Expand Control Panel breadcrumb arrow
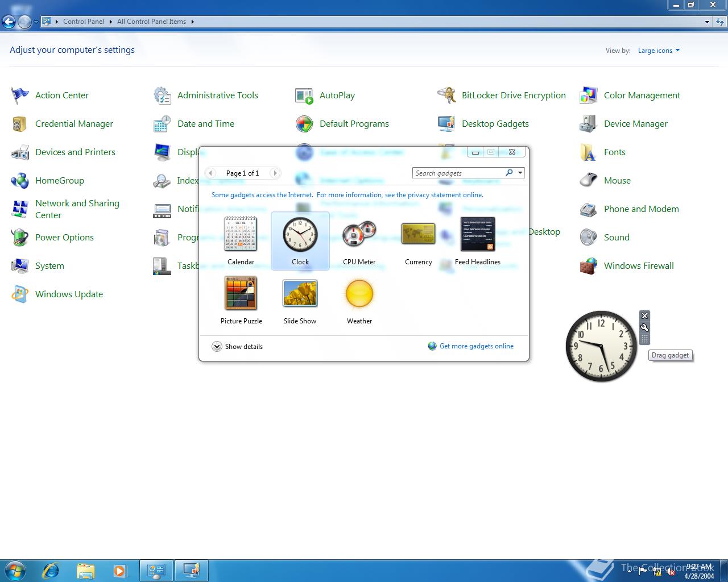This screenshot has height=582, width=728. coord(110,22)
